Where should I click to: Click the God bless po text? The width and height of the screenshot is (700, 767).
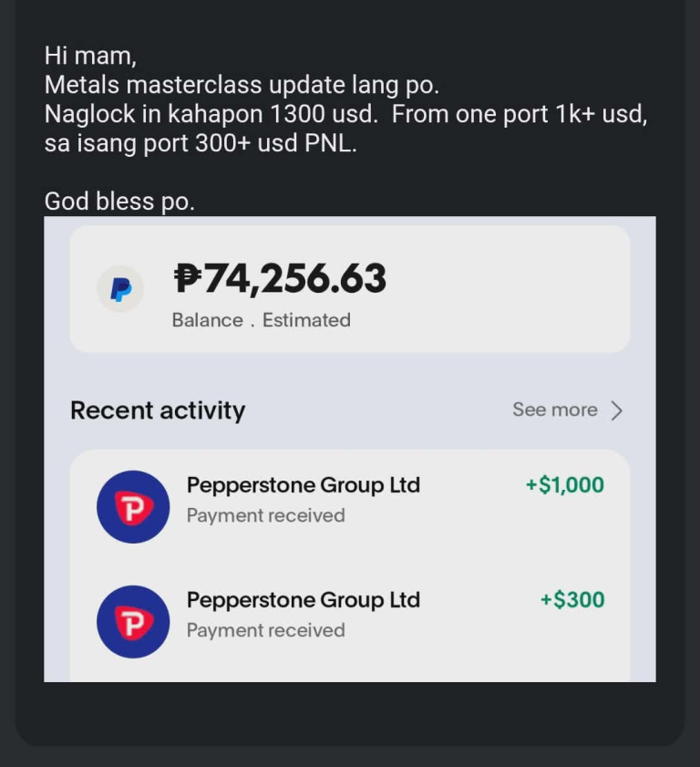coord(119,202)
